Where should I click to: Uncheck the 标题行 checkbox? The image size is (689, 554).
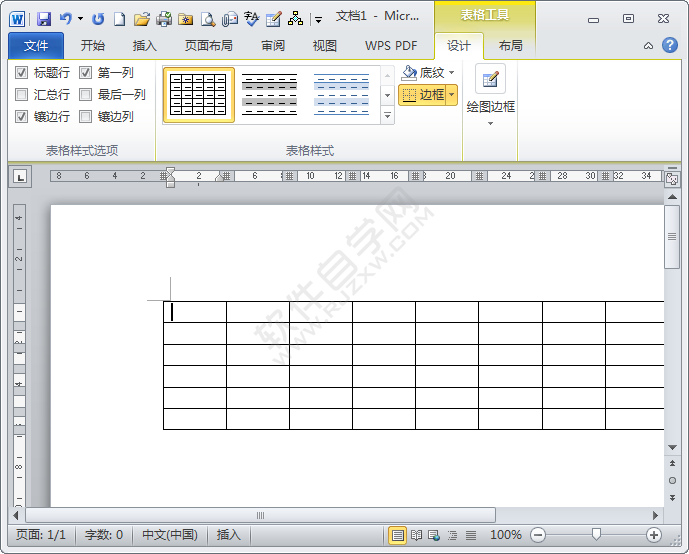pyautogui.click(x=22, y=73)
